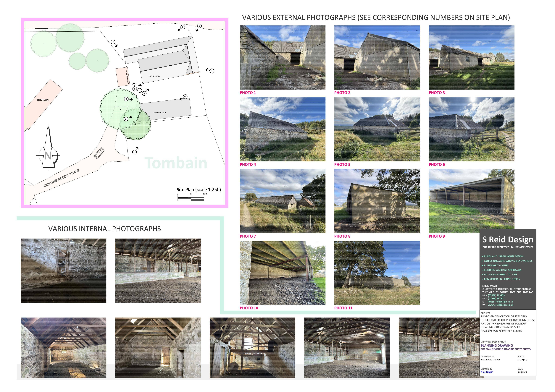
Task: Click circled marker 9 inside tree canopy
Action: (x=126, y=99)
